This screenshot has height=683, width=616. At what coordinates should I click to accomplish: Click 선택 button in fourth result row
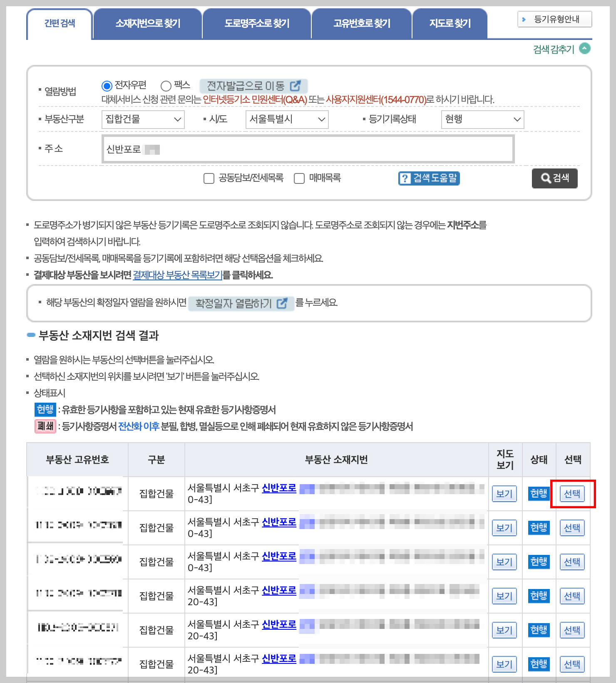point(572,596)
